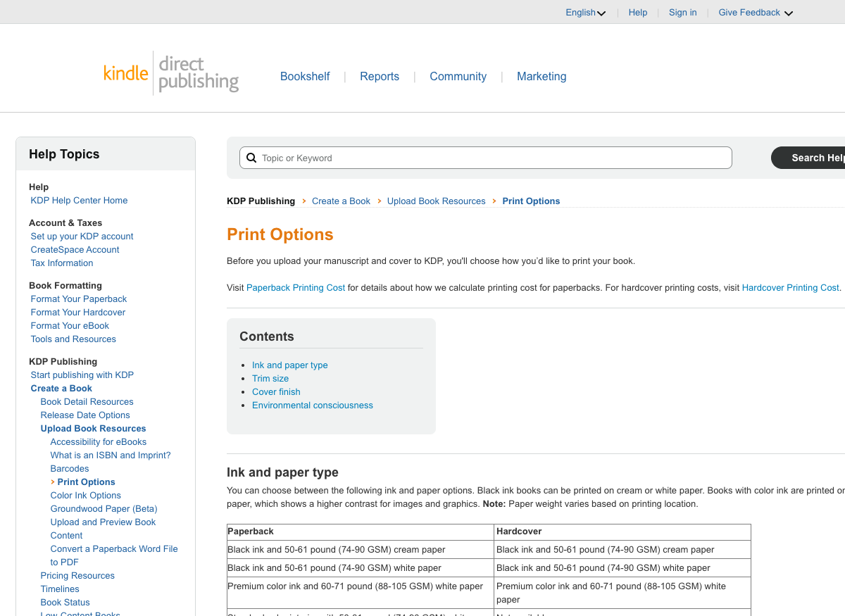Open Set up your KDP account
845x616 pixels.
(82, 236)
